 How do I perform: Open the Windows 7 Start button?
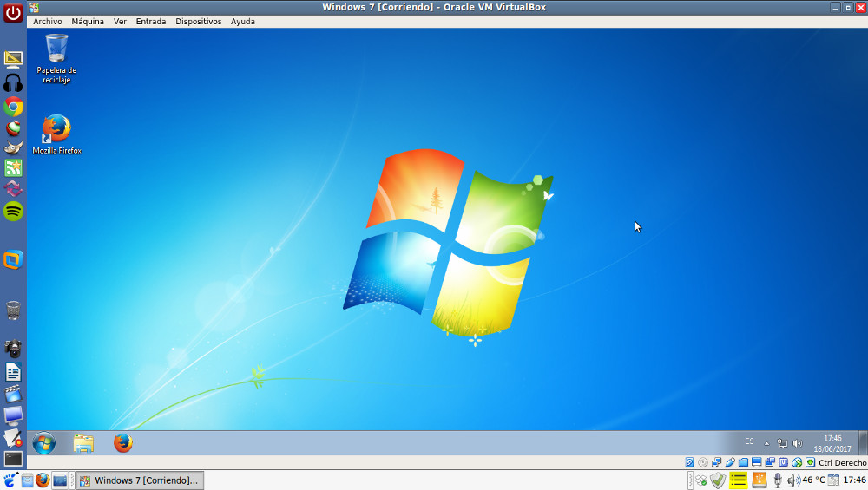point(43,443)
